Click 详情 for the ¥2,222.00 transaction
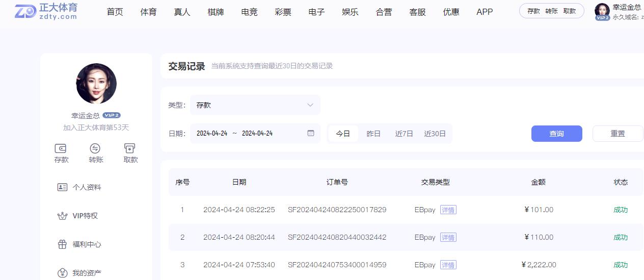644x280 pixels. point(448,265)
